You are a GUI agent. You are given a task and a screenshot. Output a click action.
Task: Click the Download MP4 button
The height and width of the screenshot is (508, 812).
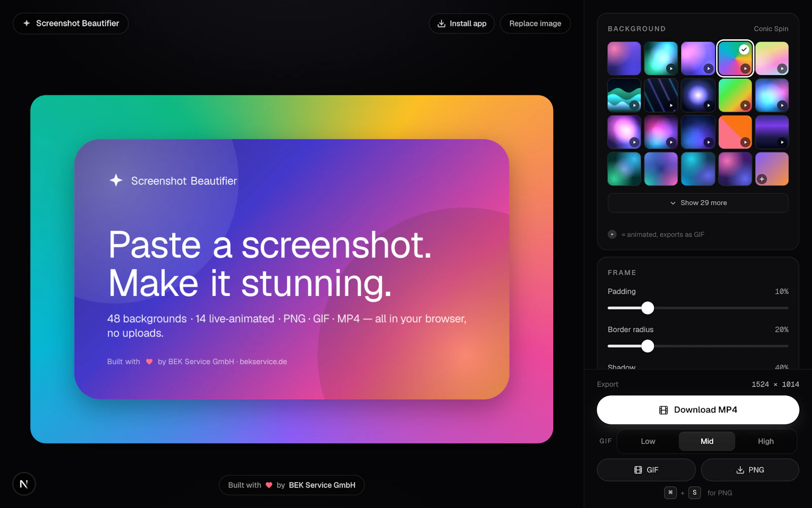698,410
